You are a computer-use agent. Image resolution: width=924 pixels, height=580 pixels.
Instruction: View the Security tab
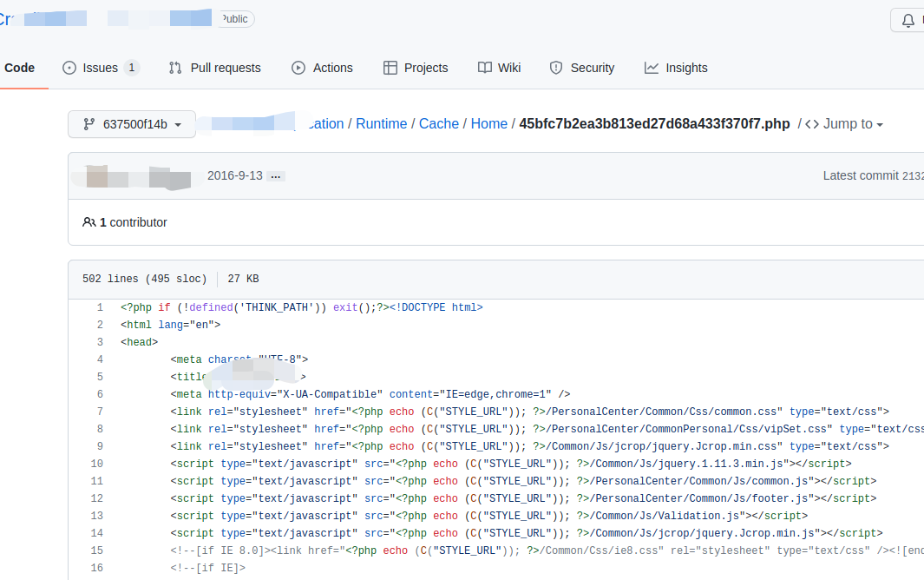point(581,68)
